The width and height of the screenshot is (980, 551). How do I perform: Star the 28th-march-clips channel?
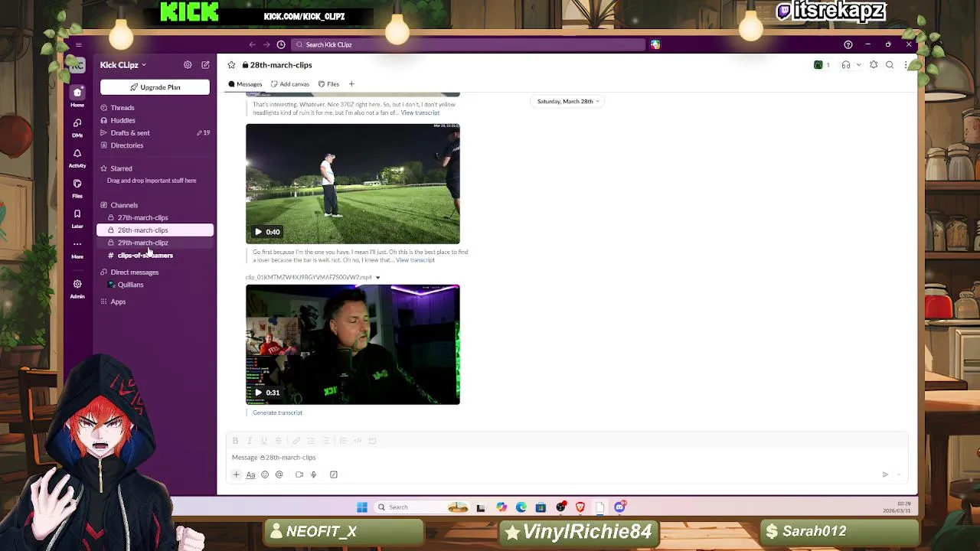pyautogui.click(x=231, y=65)
